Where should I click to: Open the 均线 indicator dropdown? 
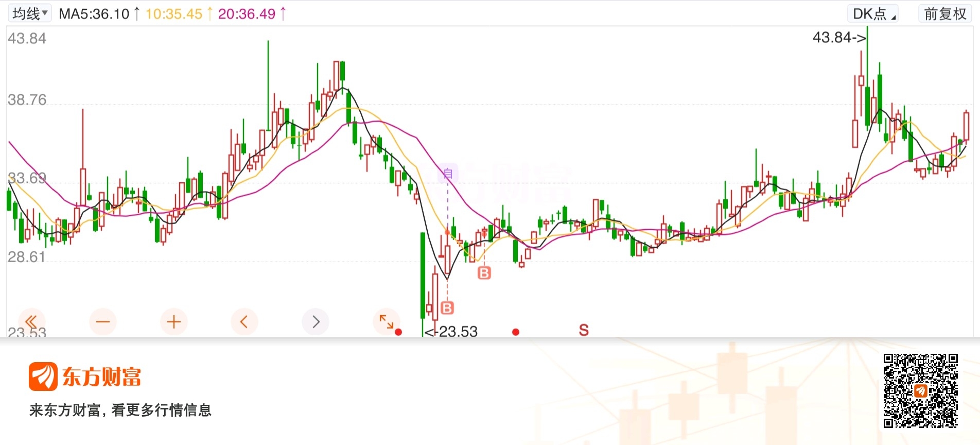click(x=29, y=13)
